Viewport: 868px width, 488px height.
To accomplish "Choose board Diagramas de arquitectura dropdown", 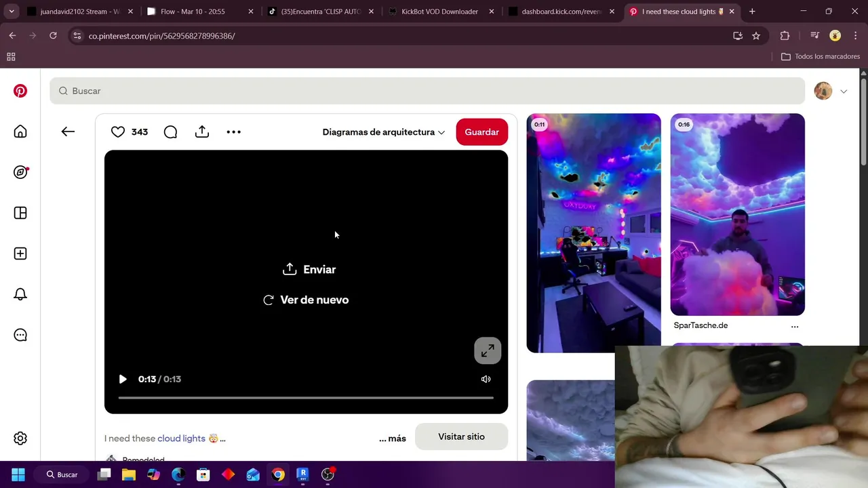I will point(384,132).
